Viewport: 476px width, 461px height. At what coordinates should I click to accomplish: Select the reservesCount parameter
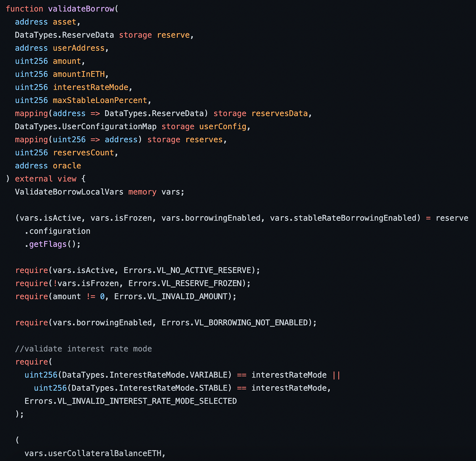[83, 153]
